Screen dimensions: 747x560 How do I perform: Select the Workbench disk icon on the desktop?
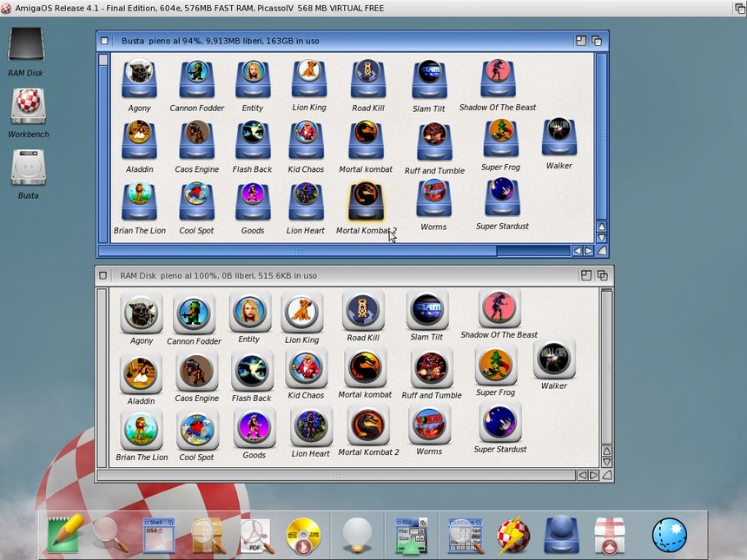[28, 107]
